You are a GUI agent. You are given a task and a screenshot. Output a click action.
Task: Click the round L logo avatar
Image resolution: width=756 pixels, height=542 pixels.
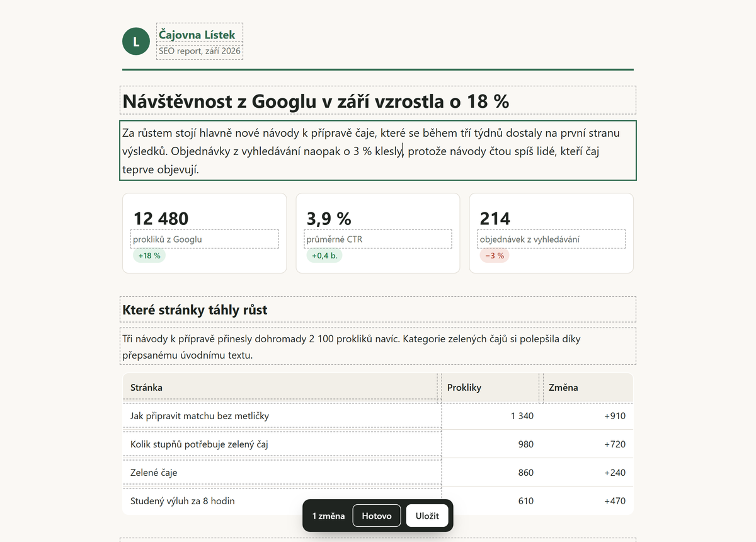(136, 42)
